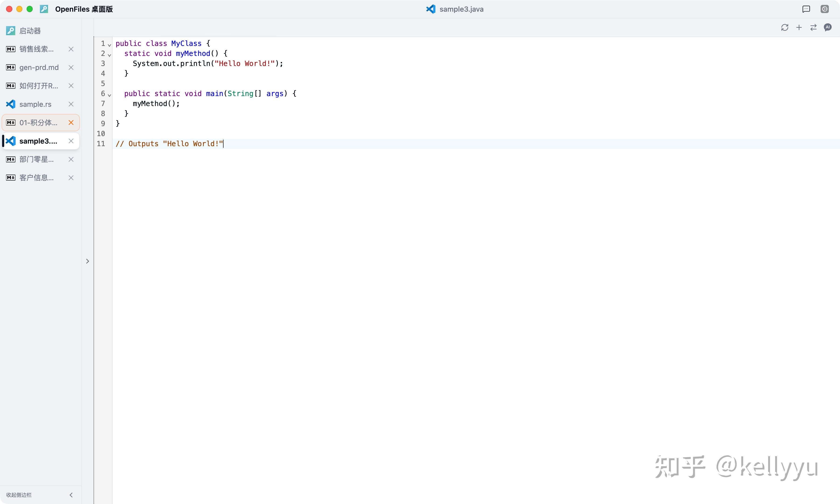This screenshot has width=840, height=504.
Task: Collapse the myMethod fold at line 2
Action: coord(109,55)
